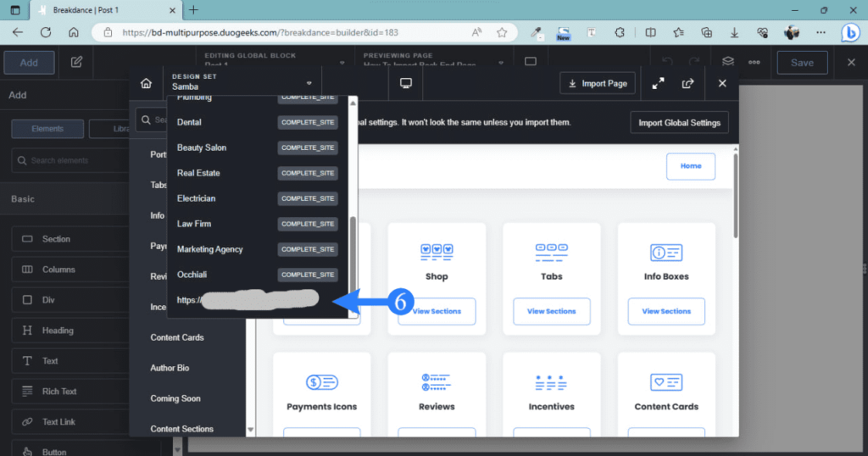
Task: Click the Payments Icons category icon
Action: (x=321, y=382)
